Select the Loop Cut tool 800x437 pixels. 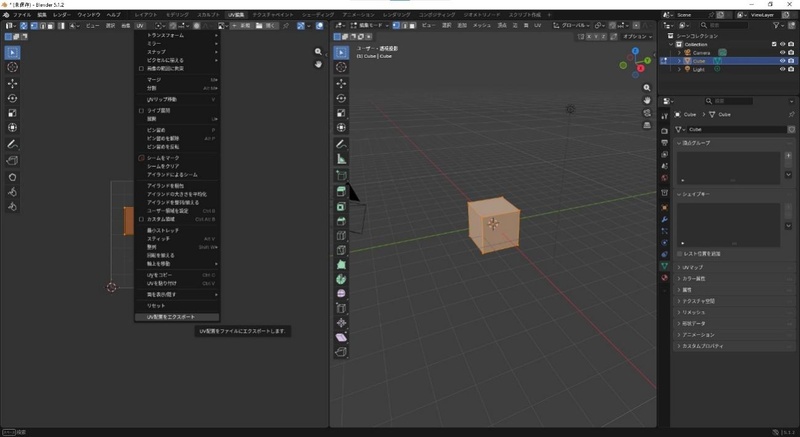pyautogui.click(x=341, y=236)
